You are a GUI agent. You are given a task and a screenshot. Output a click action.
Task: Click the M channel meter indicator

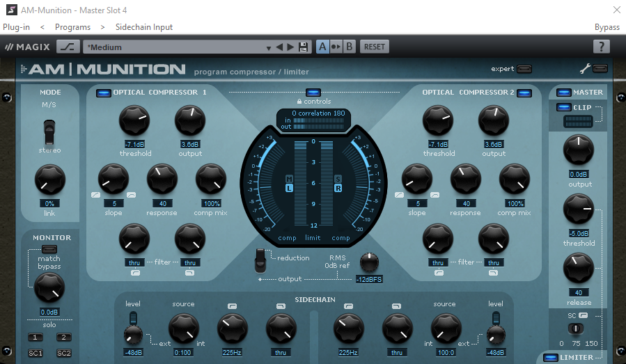tap(289, 178)
